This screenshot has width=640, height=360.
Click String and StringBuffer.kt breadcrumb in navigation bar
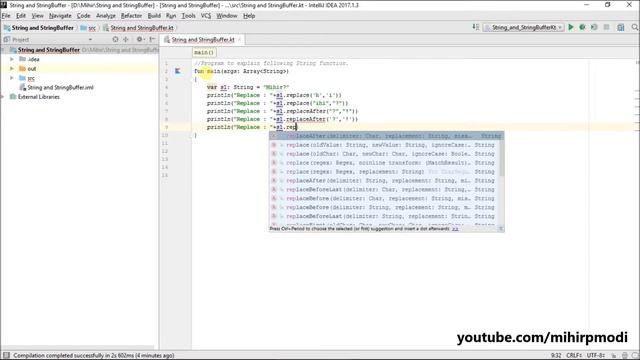tap(138, 28)
